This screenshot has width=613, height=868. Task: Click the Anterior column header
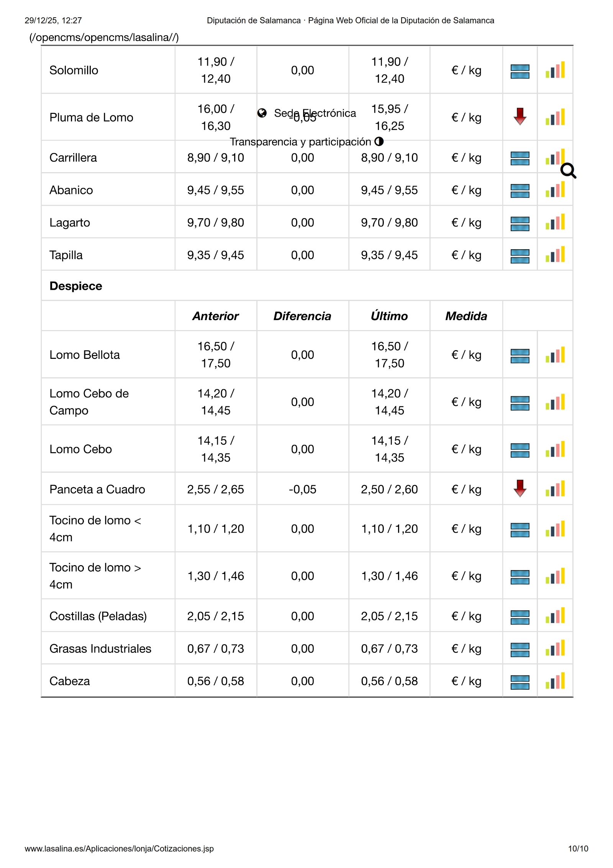pos(215,316)
